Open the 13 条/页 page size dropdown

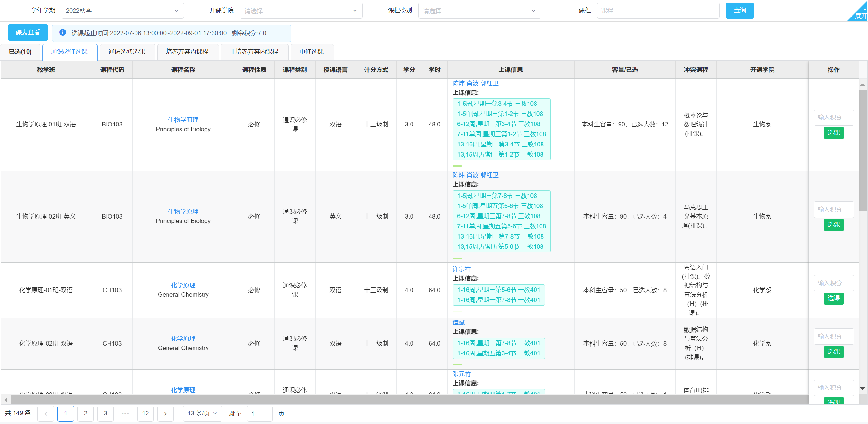pos(202,414)
